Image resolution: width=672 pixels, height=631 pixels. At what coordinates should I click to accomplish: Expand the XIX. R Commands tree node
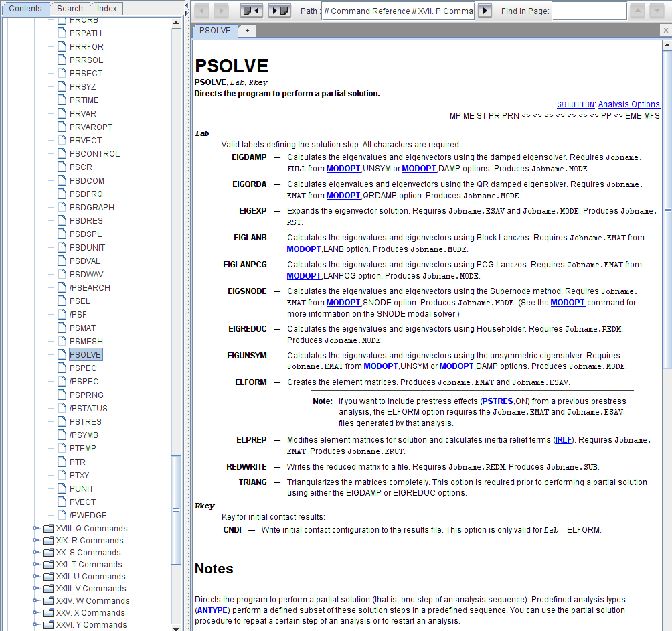[35, 541]
